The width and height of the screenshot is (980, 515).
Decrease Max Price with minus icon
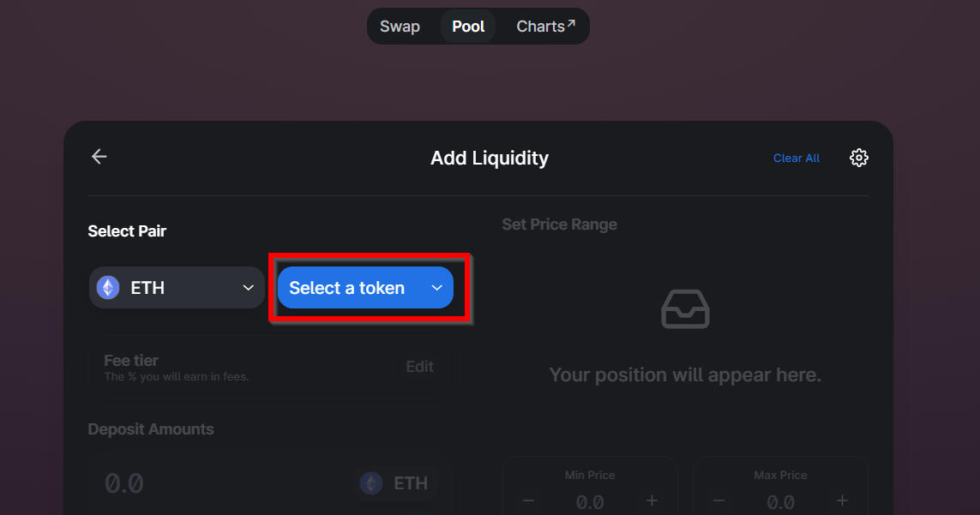coord(718,500)
